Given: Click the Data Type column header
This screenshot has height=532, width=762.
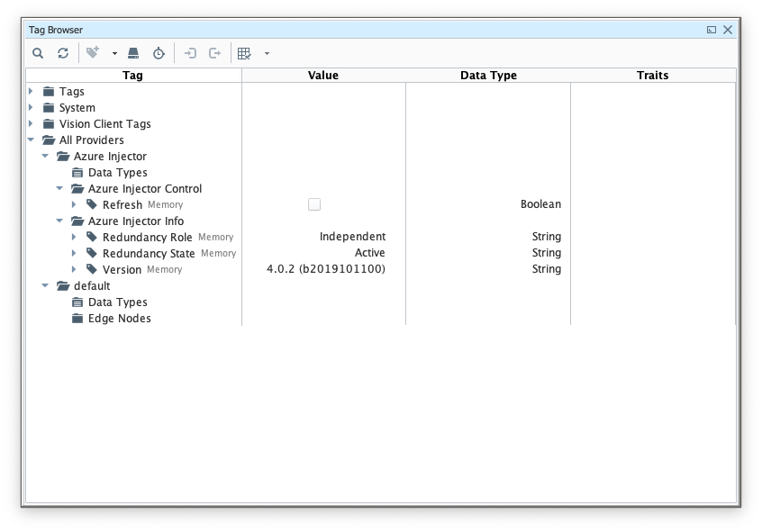Looking at the screenshot, I should coord(488,75).
